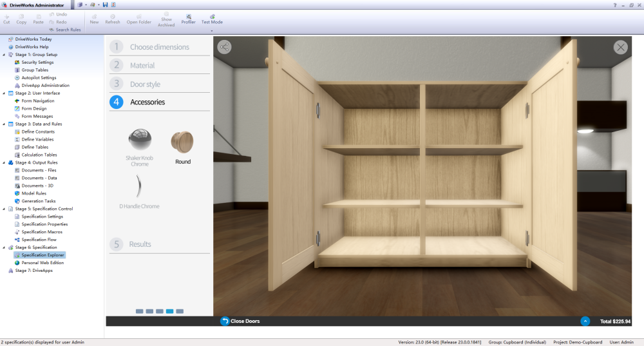Screen dimensions: 644x346
Task: Click the Refresh toolbar button
Action: click(113, 17)
